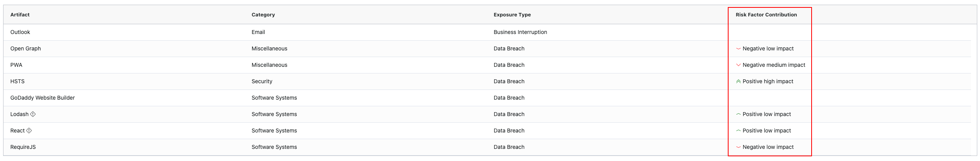980x161 pixels.
Task: Click the red impact icon in RequireJS row
Action: pos(738,147)
